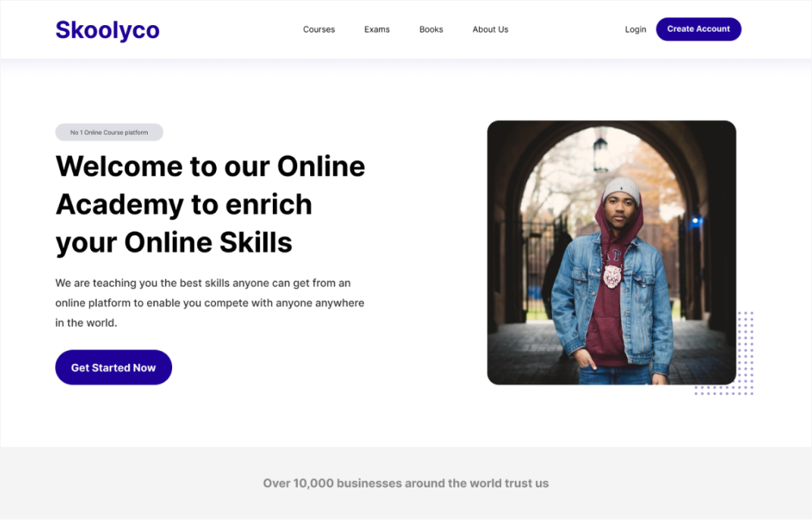The height and width of the screenshot is (520, 812).
Task: Click the 'We are teaching you' sentence line
Action: coord(203,283)
